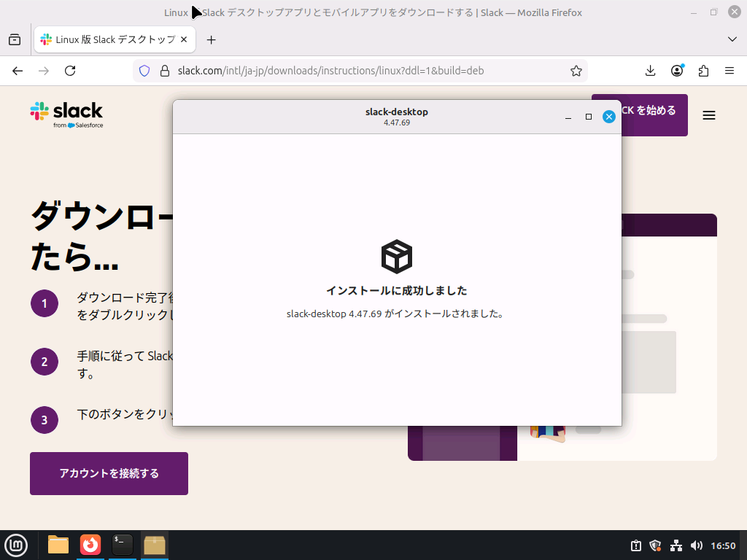Open the volume control in the tray
The image size is (747, 560).
697,545
